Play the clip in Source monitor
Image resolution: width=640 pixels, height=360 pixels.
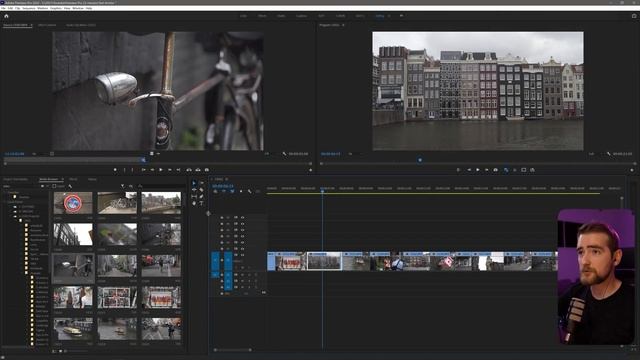[x=161, y=170]
